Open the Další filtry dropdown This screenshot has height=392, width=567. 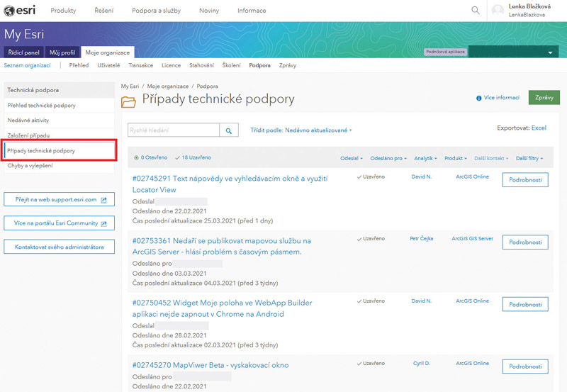click(529, 158)
